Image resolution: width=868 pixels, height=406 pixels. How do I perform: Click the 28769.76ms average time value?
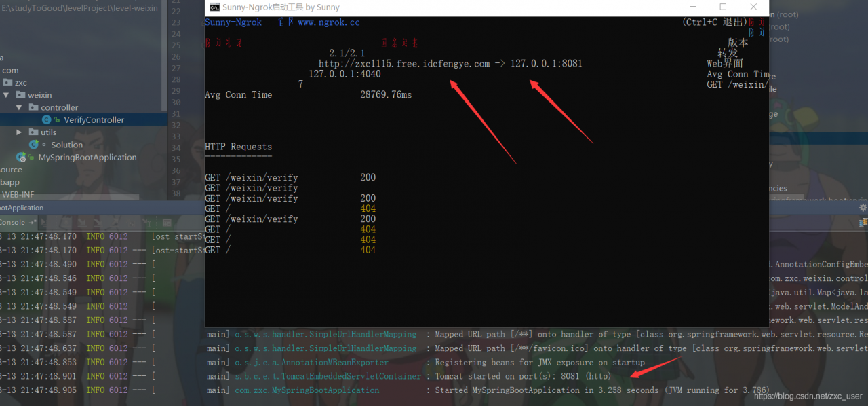(386, 95)
